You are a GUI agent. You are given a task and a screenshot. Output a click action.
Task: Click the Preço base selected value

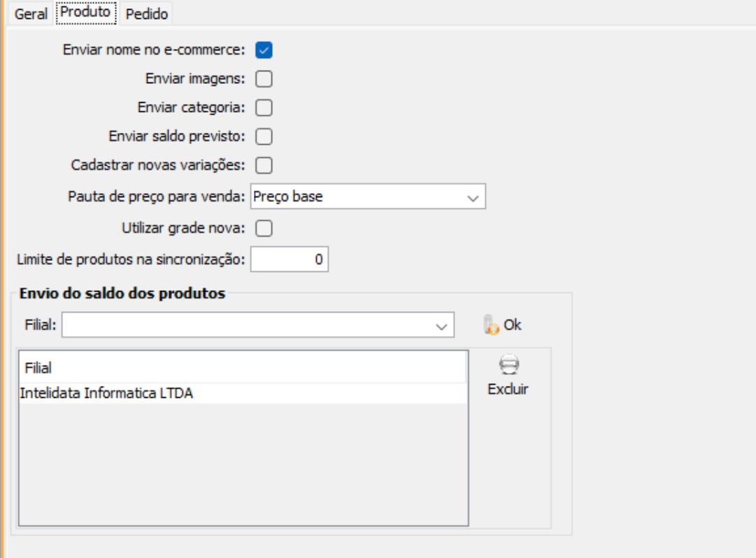pos(288,197)
